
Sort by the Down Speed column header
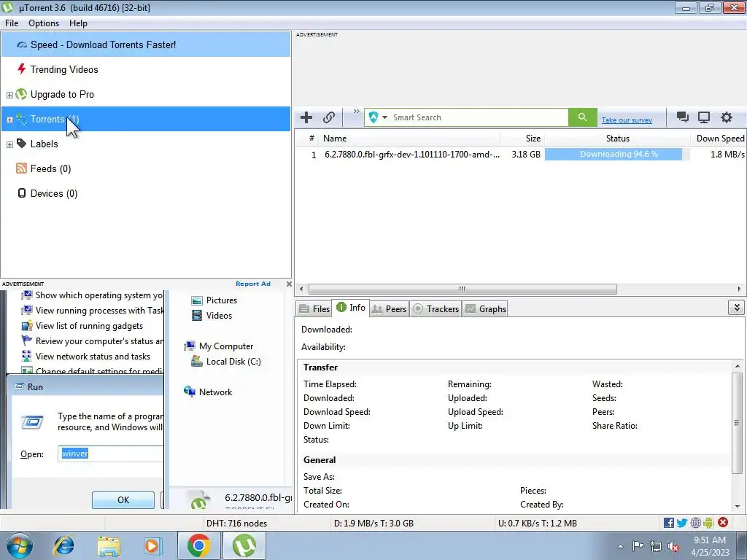click(x=719, y=139)
